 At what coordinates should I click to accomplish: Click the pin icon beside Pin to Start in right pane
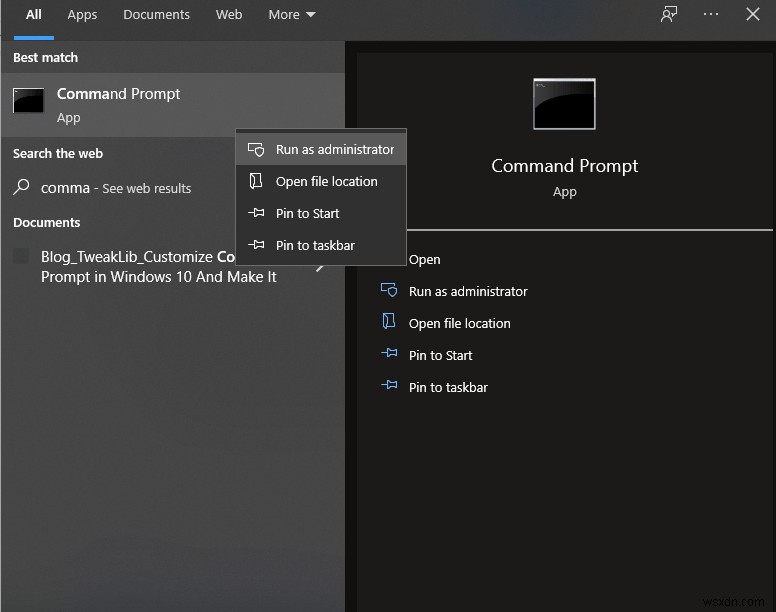point(389,353)
